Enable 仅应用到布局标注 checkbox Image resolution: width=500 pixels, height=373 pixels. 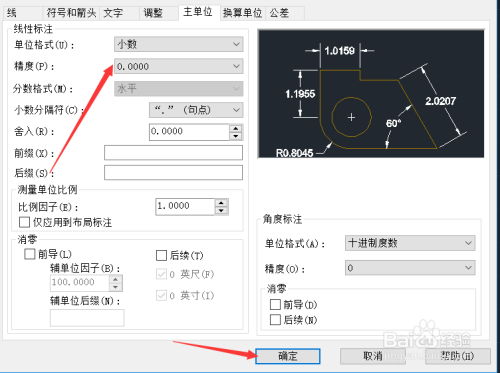(x=24, y=222)
